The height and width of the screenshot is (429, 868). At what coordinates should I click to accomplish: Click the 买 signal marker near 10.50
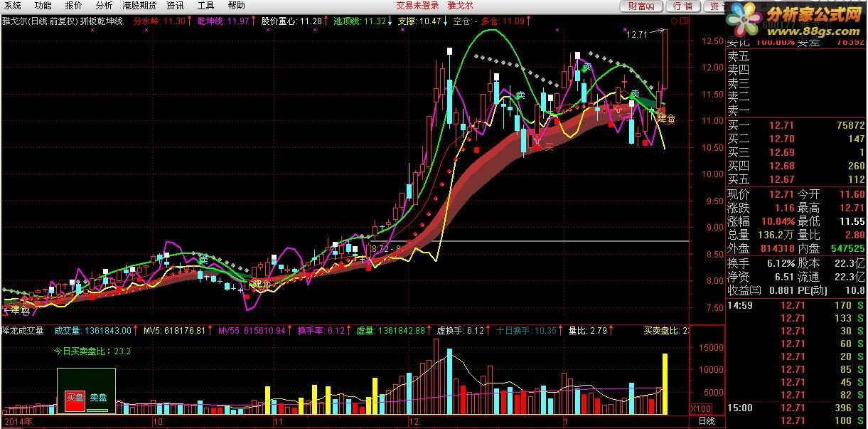click(x=549, y=147)
